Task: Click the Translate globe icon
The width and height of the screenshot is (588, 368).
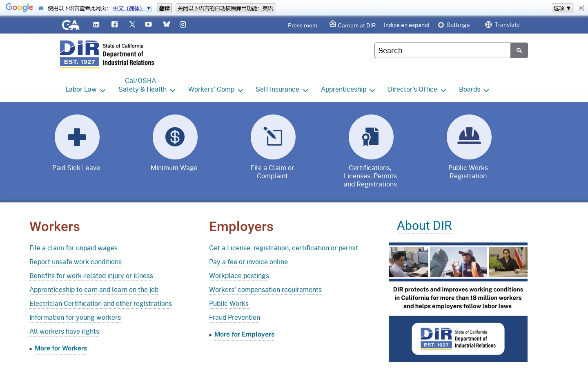Action: (488, 25)
